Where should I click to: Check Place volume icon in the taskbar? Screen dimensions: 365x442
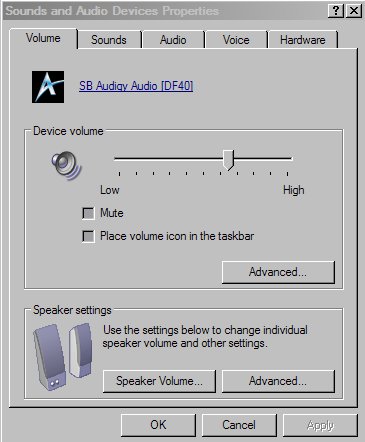[x=88, y=237]
